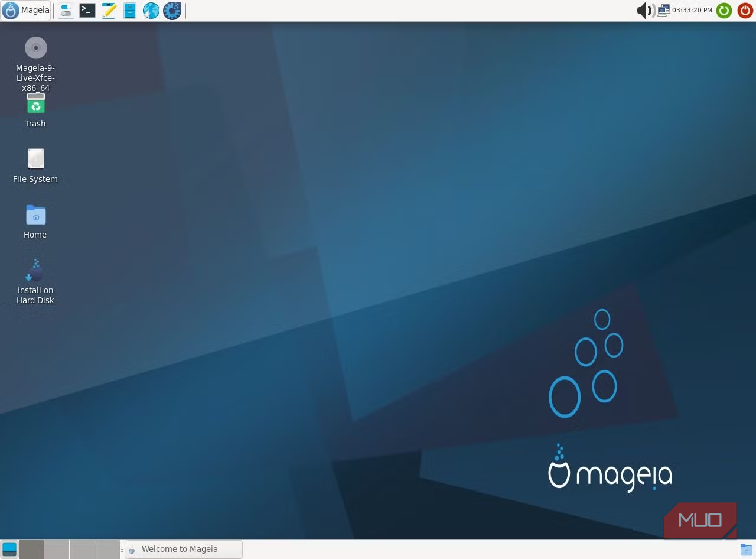
Task: Open the text editor notepad launcher
Action: pyautogui.click(x=109, y=11)
